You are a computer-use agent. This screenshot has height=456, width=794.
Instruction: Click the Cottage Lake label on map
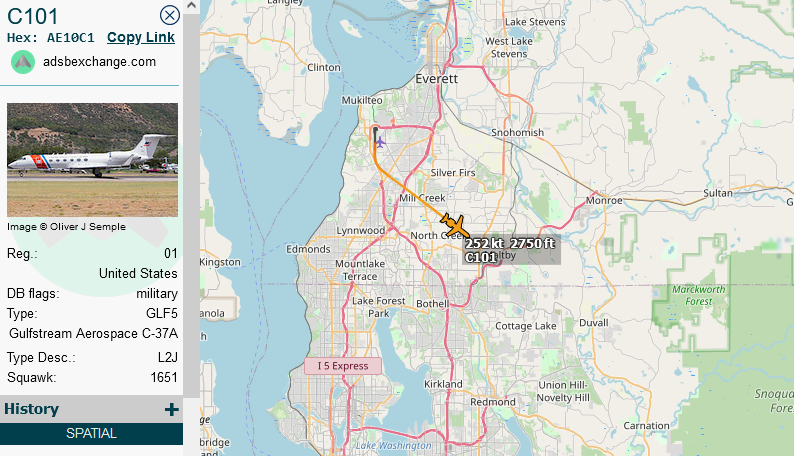coord(526,326)
